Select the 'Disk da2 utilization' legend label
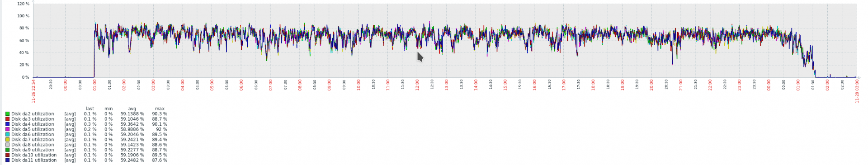Screen dimensions: 868x165 coord(33,114)
